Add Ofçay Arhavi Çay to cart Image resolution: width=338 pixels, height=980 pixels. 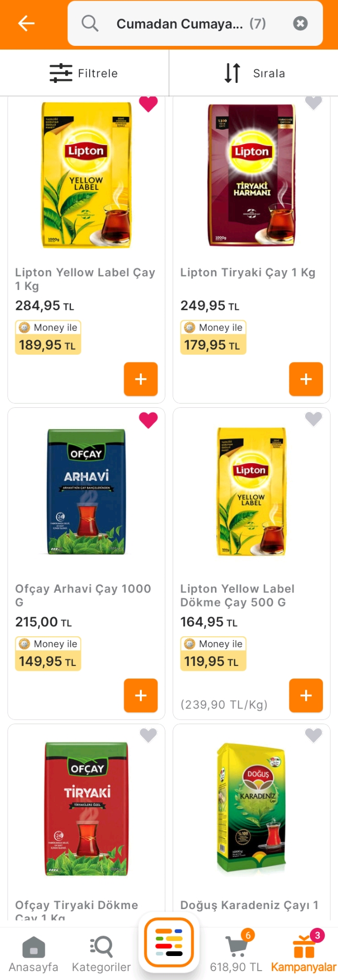(141, 695)
